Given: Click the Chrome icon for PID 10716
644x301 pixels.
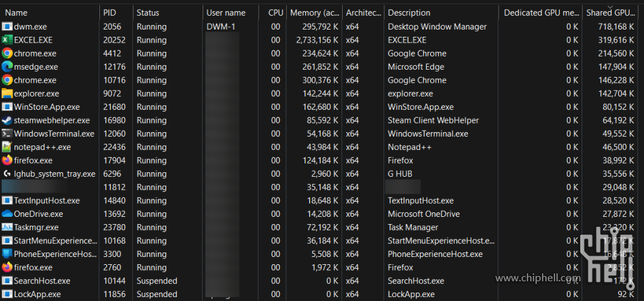Looking at the screenshot, I should (7, 80).
